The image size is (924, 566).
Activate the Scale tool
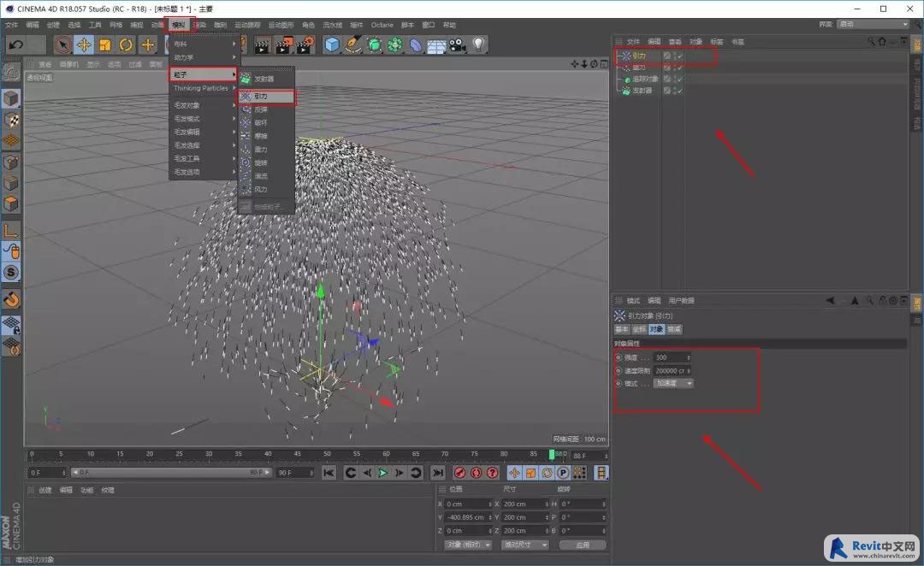click(x=105, y=44)
